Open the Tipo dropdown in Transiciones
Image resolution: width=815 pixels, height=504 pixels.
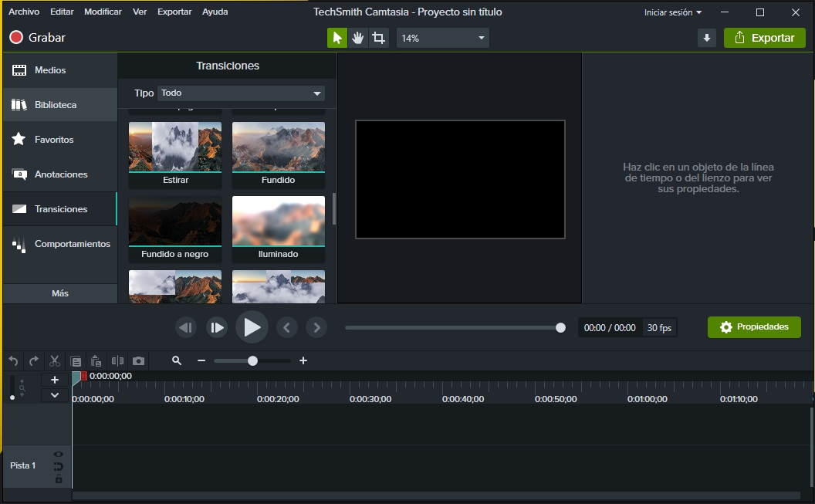point(240,93)
